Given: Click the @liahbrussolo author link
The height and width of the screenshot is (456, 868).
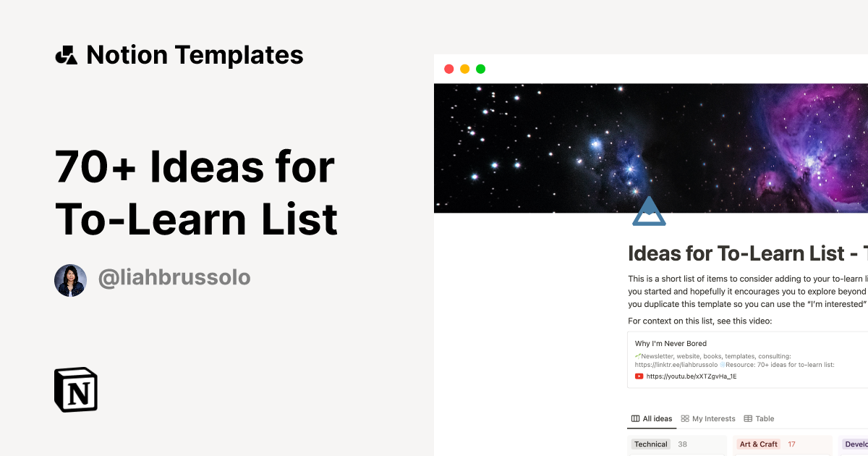Looking at the screenshot, I should (174, 276).
